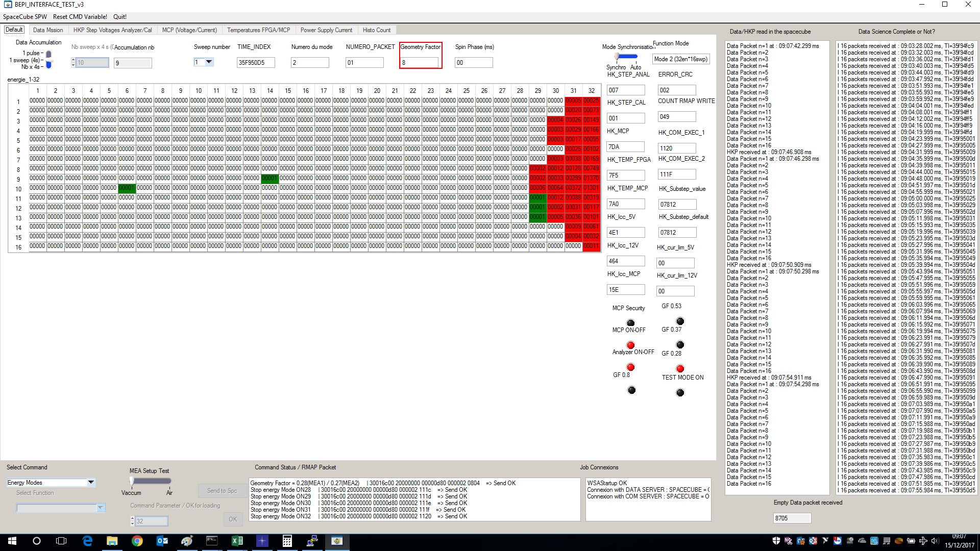Click the TEST MODE ON indicator LED

[x=680, y=392]
